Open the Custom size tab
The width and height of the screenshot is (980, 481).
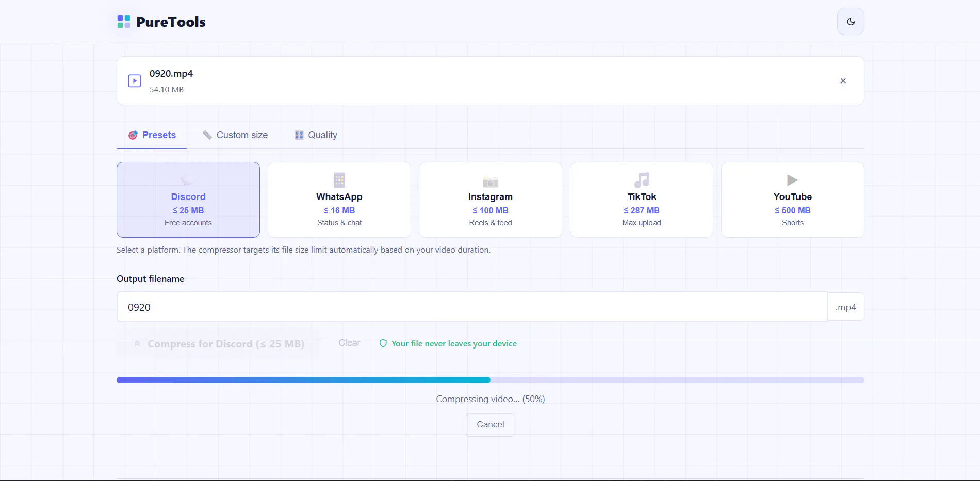(235, 135)
